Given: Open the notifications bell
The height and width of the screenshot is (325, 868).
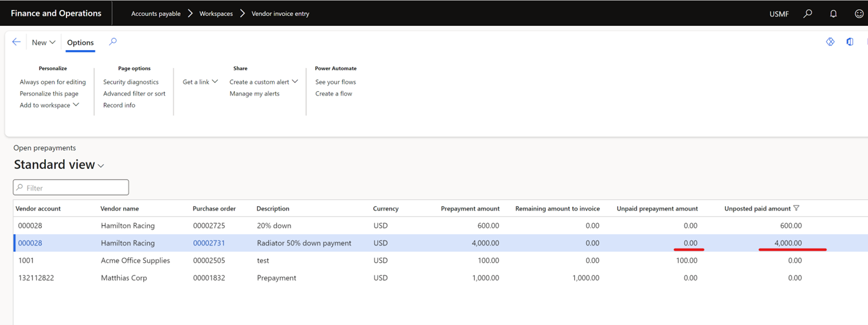Looking at the screenshot, I should click(833, 14).
